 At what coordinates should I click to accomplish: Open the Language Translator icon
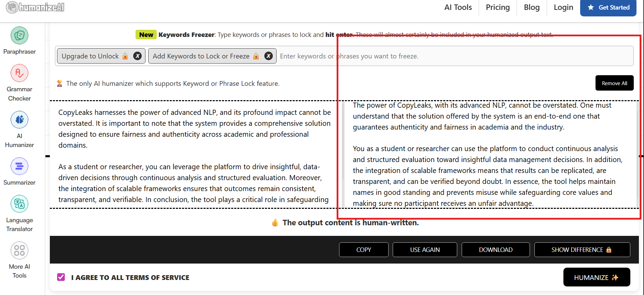pyautogui.click(x=19, y=204)
